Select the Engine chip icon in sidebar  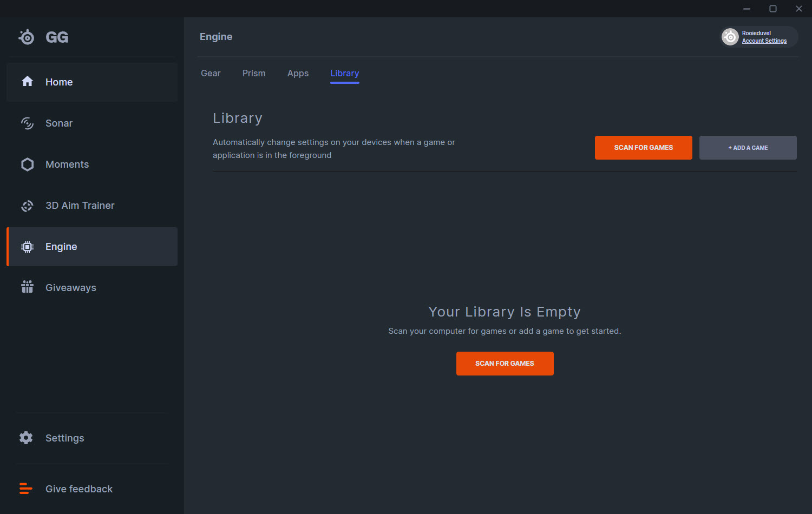tap(27, 247)
